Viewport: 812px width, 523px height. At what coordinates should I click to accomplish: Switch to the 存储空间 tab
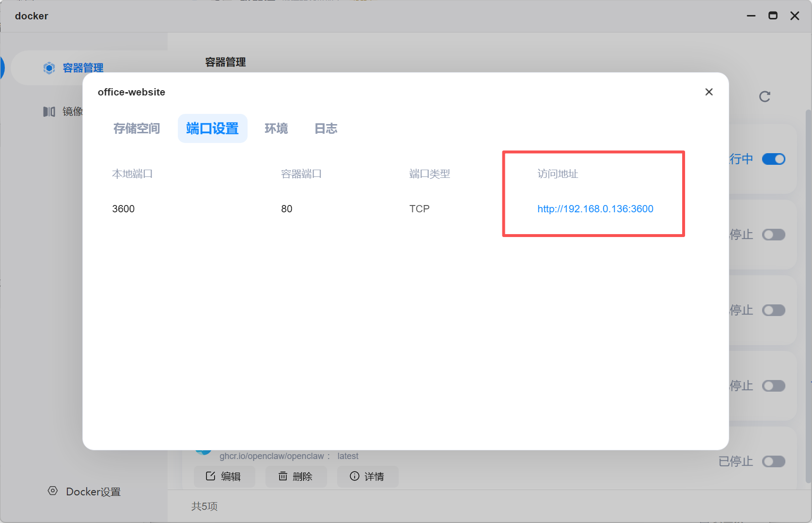[x=137, y=128]
